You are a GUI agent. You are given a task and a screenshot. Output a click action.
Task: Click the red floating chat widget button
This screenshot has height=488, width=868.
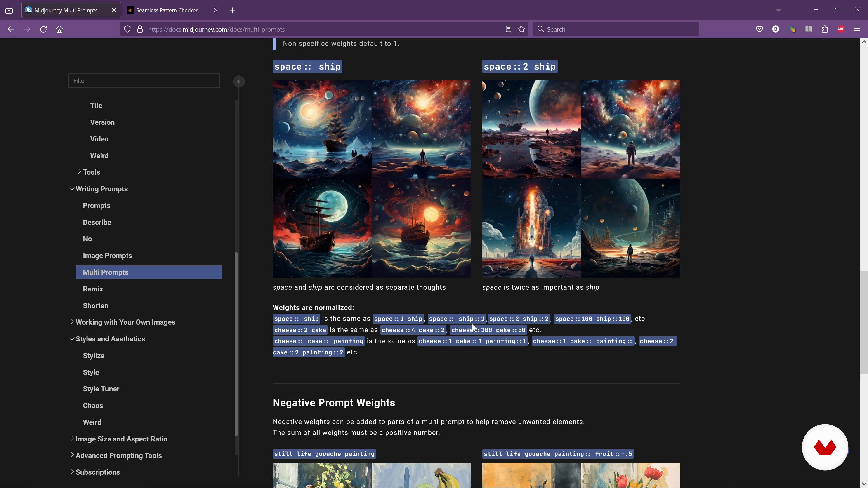click(x=825, y=447)
